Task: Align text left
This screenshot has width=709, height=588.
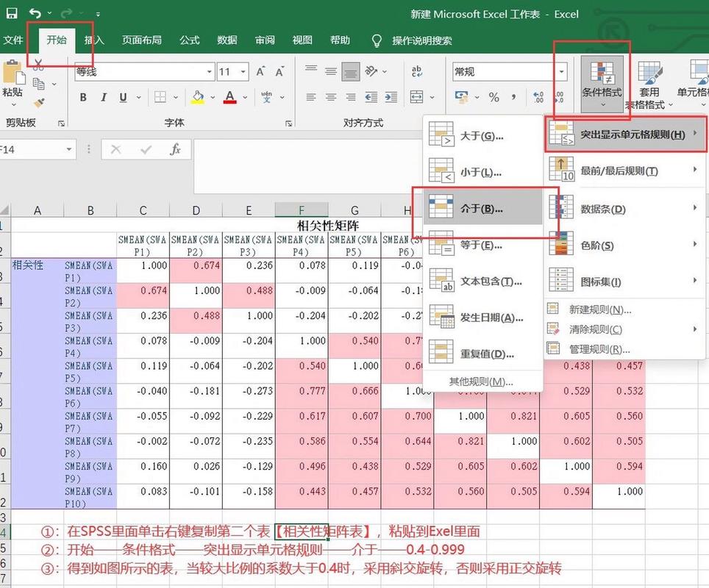Action: coord(311,97)
